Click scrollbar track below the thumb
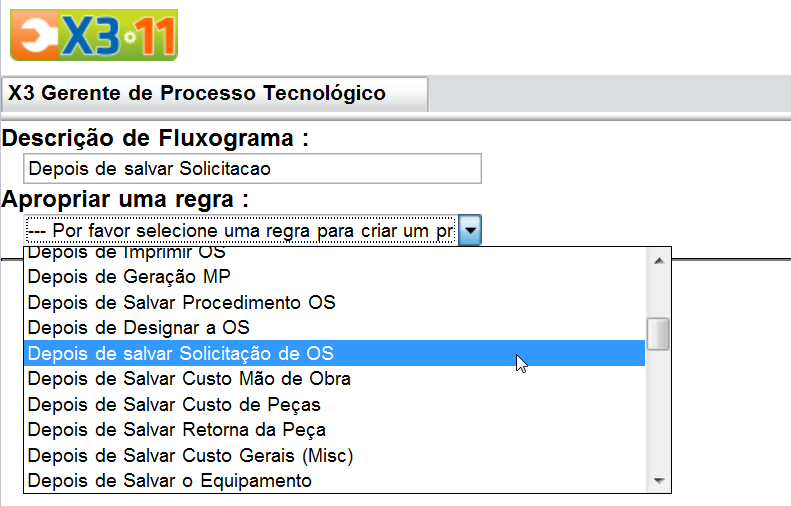Viewport: 791px width, 506px height. 658,409
